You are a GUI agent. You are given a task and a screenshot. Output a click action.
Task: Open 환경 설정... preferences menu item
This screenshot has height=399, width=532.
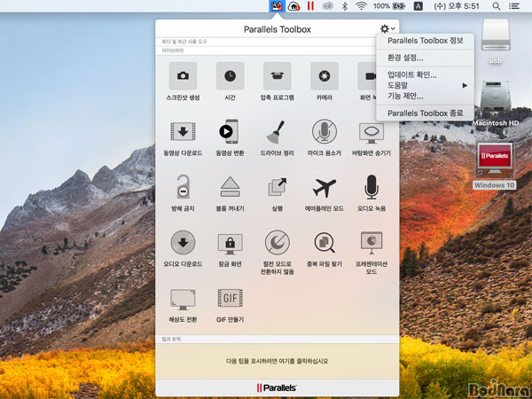[425, 58]
